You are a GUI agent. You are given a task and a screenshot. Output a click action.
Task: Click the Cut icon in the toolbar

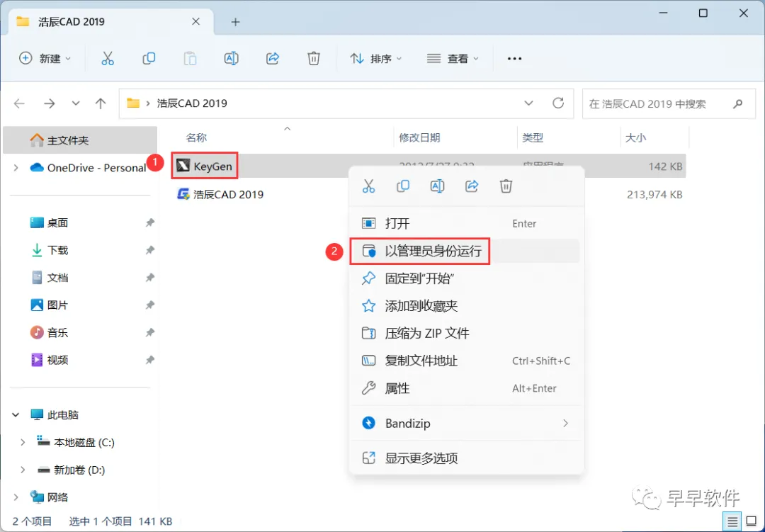pyautogui.click(x=108, y=59)
